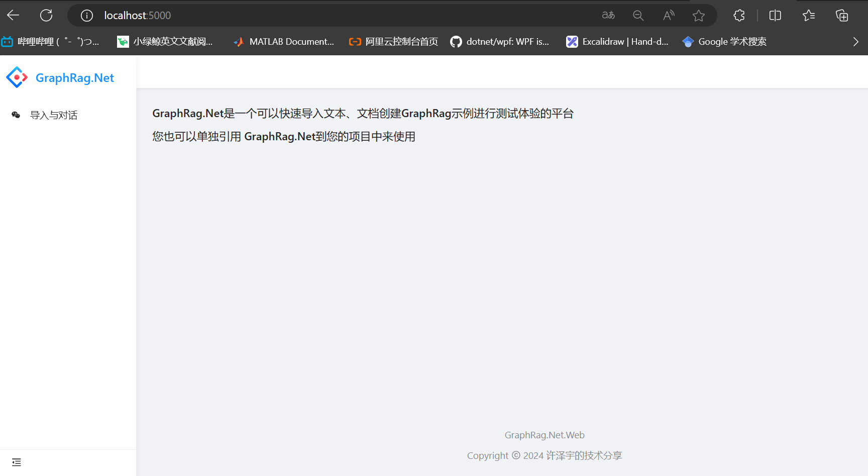Click the GraphRag.Net title text
The width and height of the screenshot is (868, 476).
[75, 78]
